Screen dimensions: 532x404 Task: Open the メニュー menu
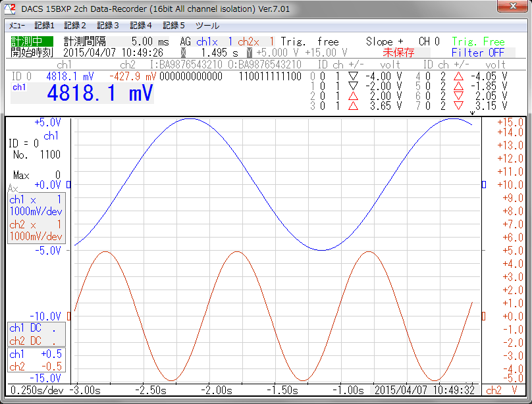[x=16, y=26]
